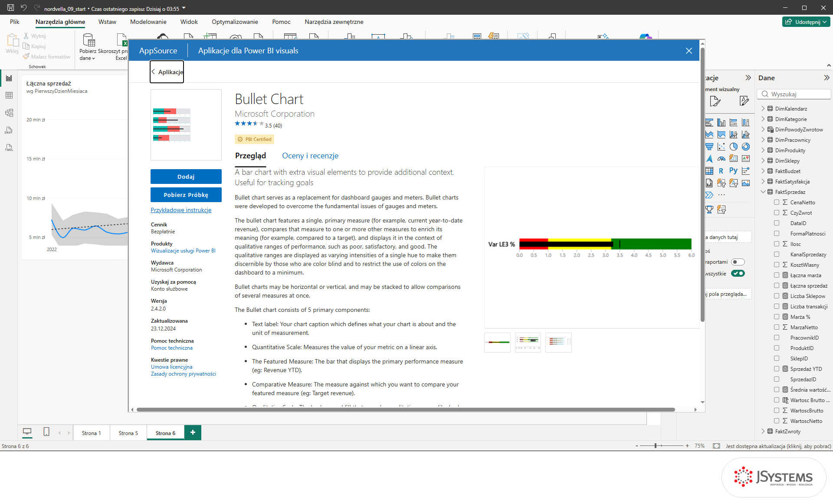833x504 pixels.
Task: Toggle the 'wszystkie' switch off
Action: (738, 274)
